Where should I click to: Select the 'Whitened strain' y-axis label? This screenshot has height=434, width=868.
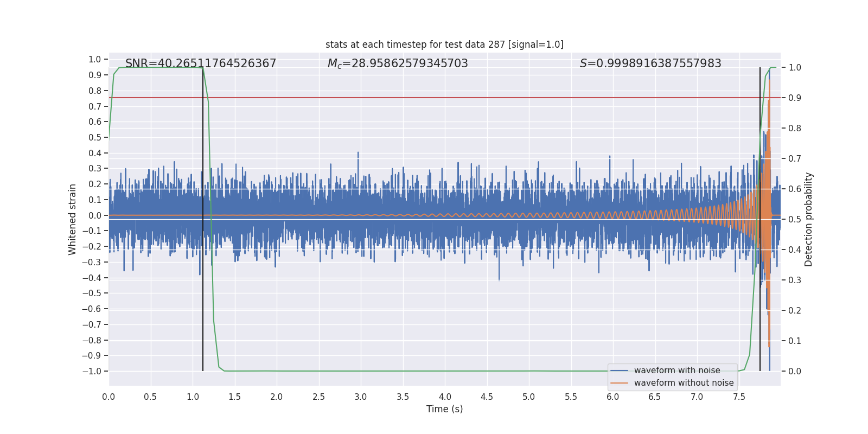click(x=72, y=219)
